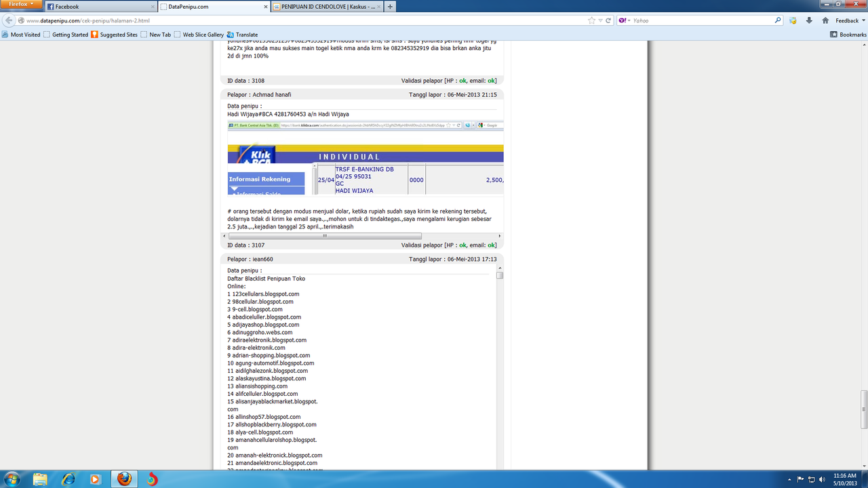Open the red swirl app on the taskbar
This screenshot has height=488, width=868.
(x=152, y=479)
